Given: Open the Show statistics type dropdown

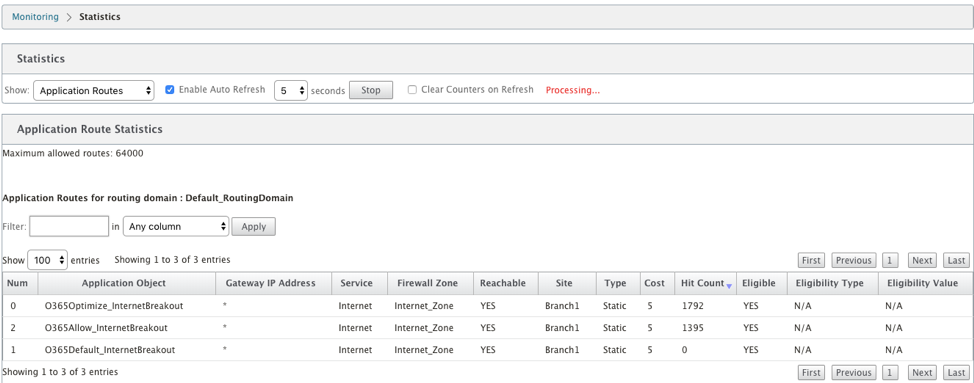Looking at the screenshot, I should pos(93,91).
